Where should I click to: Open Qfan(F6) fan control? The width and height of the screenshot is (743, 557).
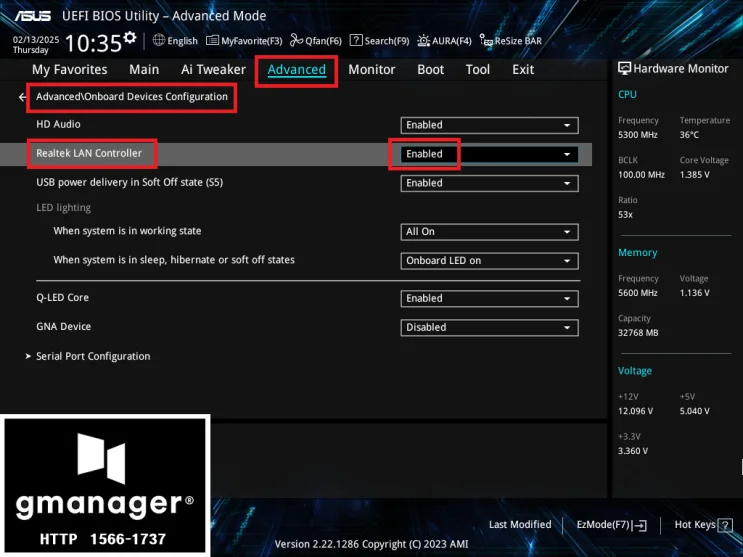pyautogui.click(x=316, y=41)
